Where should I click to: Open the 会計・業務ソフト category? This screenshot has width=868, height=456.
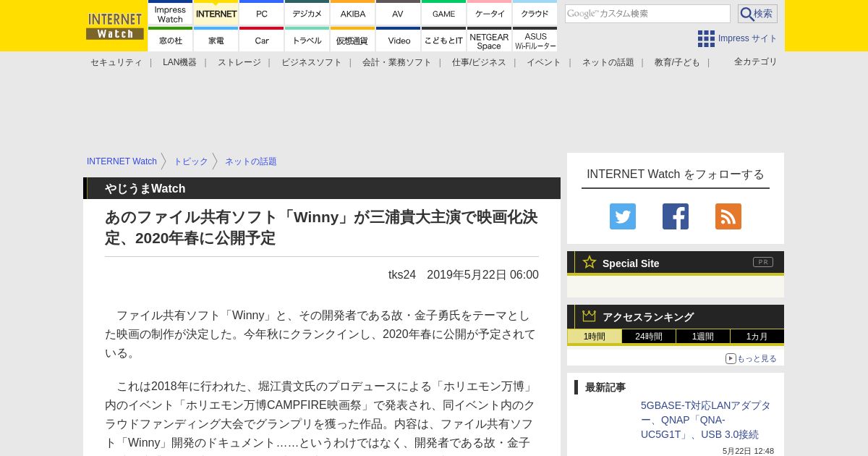(x=397, y=62)
